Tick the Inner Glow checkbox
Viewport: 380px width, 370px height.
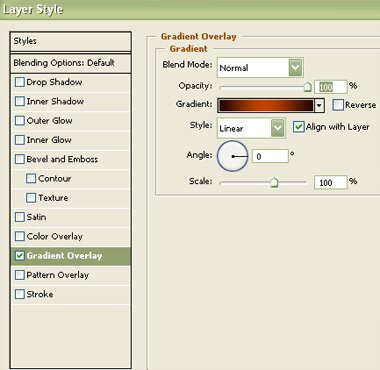pos(20,140)
